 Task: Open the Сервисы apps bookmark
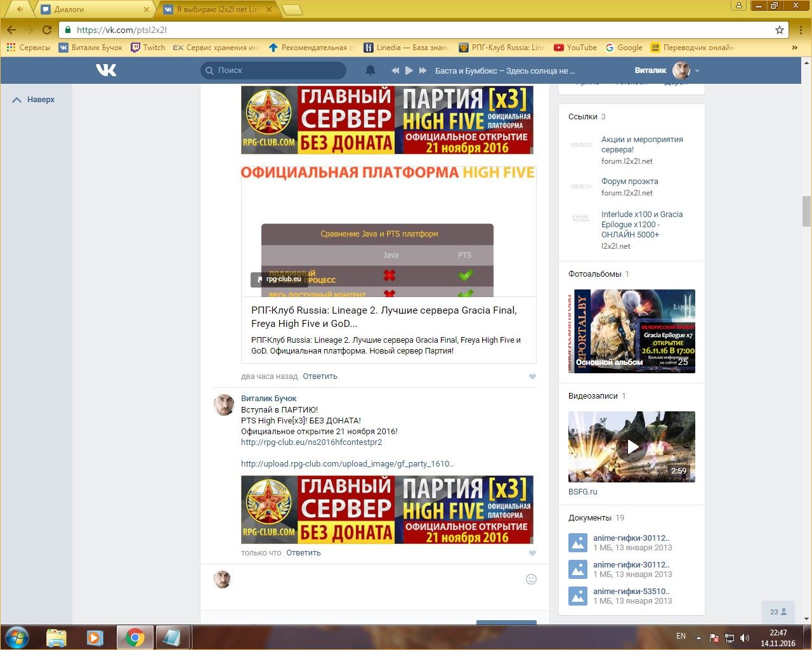click(x=29, y=48)
